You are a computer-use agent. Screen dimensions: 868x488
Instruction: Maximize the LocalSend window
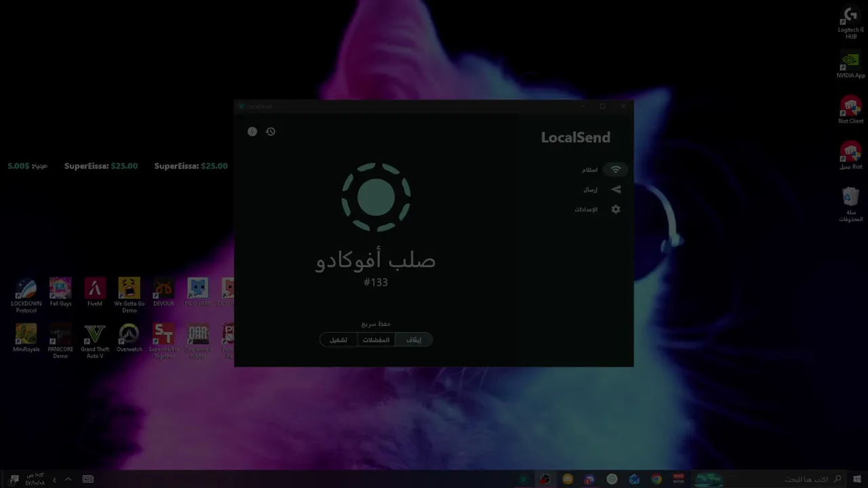[x=602, y=106]
